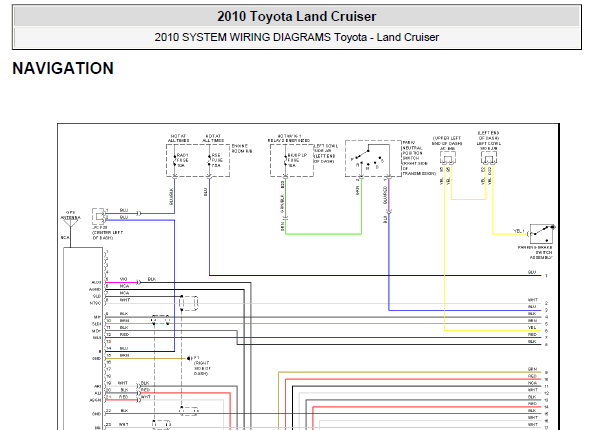Viewport: 604px width, 430px height.
Task: Click the BKUP LP fuse symbol
Action: tap(285, 160)
